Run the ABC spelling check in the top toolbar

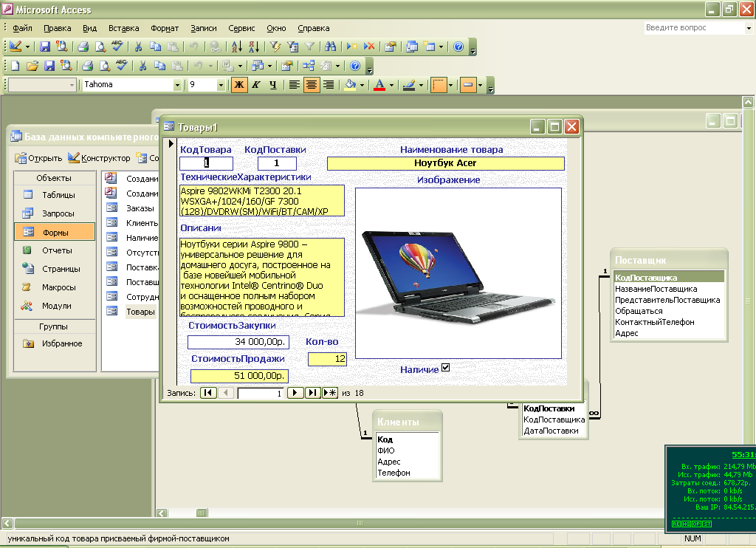point(117,47)
